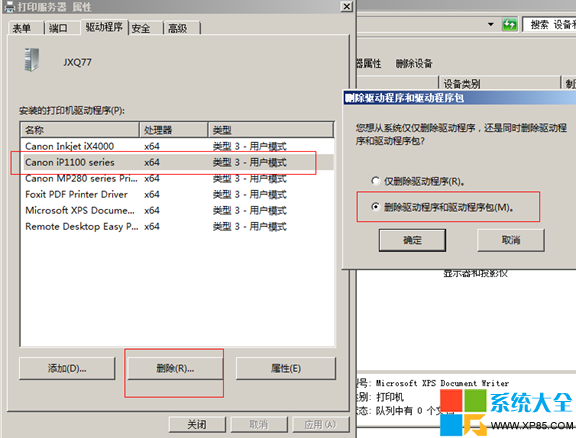This screenshot has width=576, height=438.
Task: Select the Microsoft XPS Docume... driver row
Action: click(177, 211)
